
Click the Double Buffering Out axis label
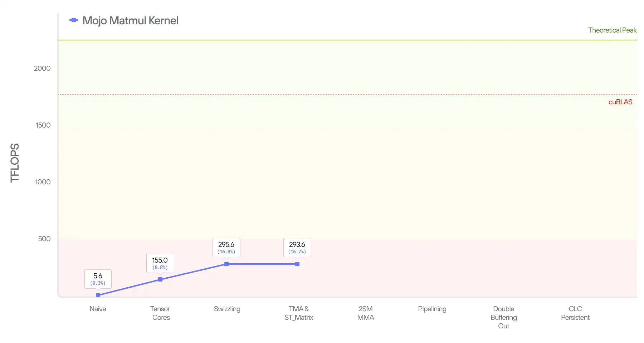tap(504, 317)
